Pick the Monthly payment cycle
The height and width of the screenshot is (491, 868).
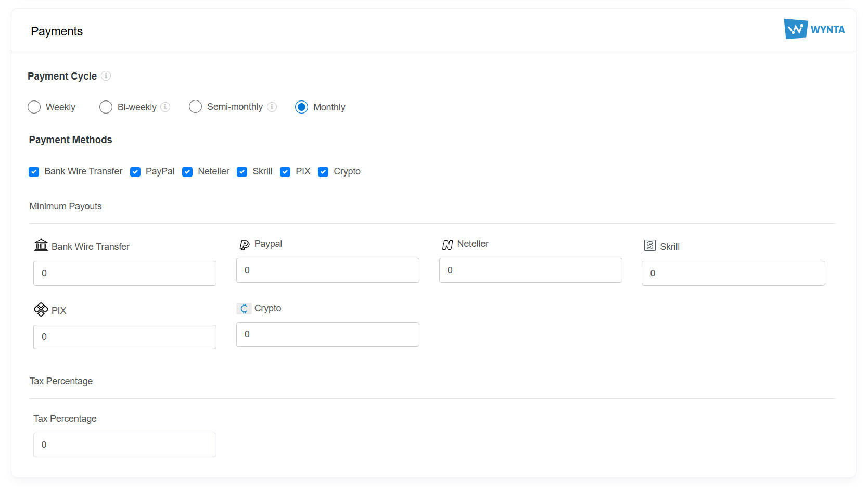[x=301, y=107]
